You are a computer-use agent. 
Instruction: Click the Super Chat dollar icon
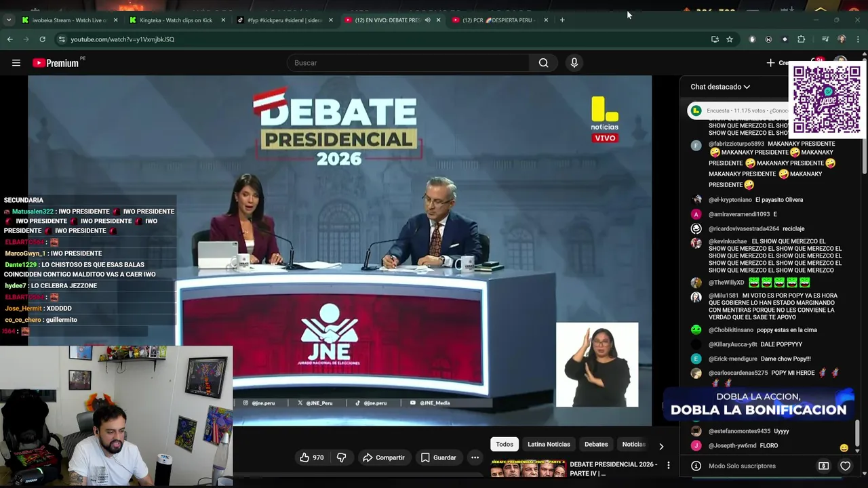click(x=823, y=466)
